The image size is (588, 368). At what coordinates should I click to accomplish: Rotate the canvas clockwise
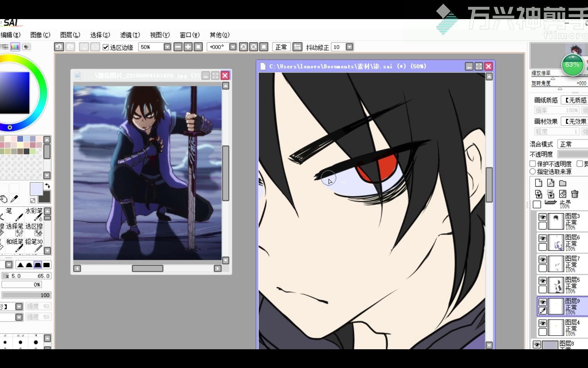pos(253,47)
